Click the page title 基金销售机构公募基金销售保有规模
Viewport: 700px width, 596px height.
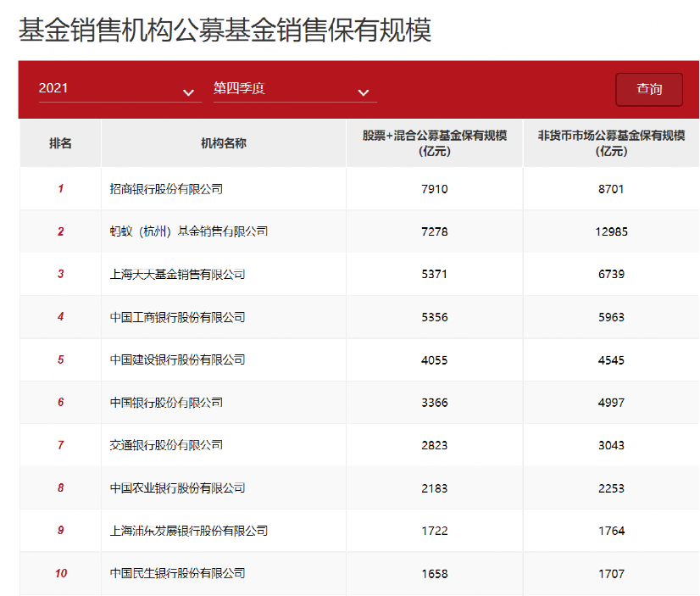225,30
